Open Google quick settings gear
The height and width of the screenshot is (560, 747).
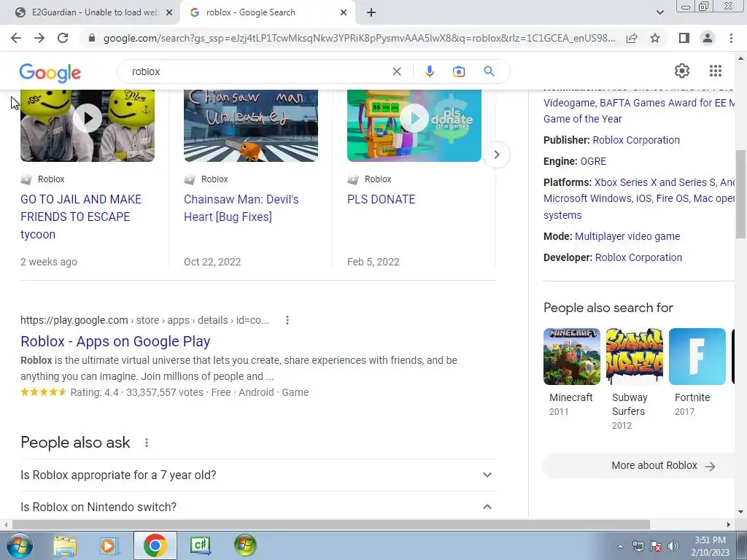[x=682, y=71]
